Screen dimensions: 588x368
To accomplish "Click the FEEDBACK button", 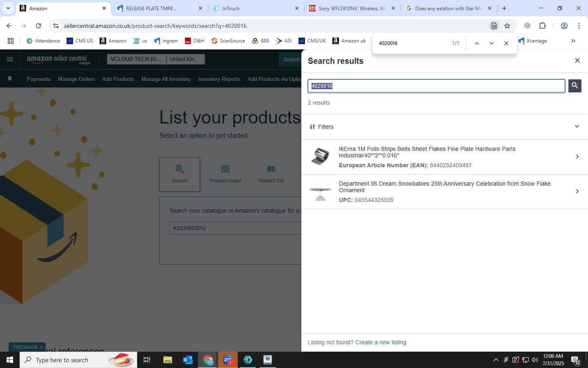I will [x=25, y=347].
